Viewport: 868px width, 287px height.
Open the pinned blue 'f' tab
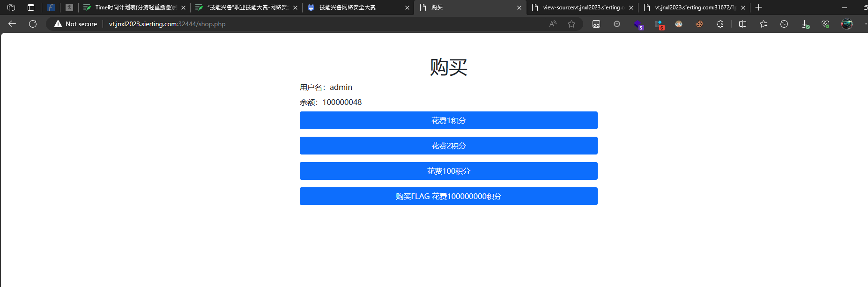[51, 7]
